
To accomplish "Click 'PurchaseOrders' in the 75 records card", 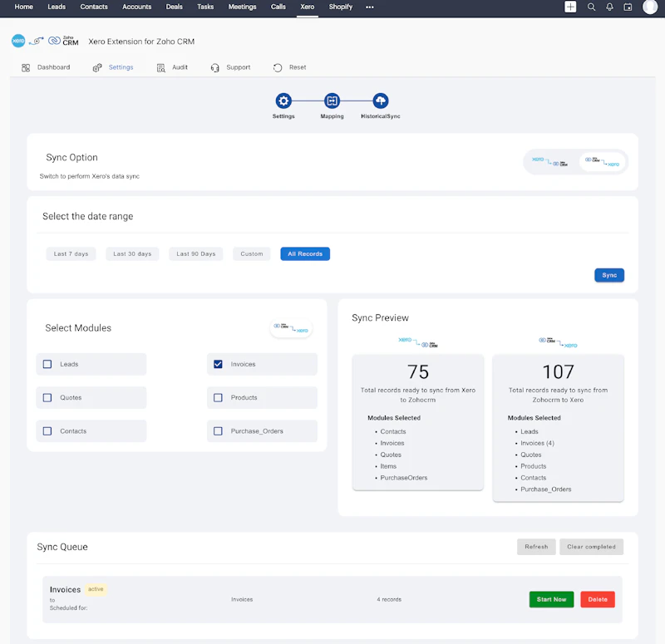I will point(404,478).
